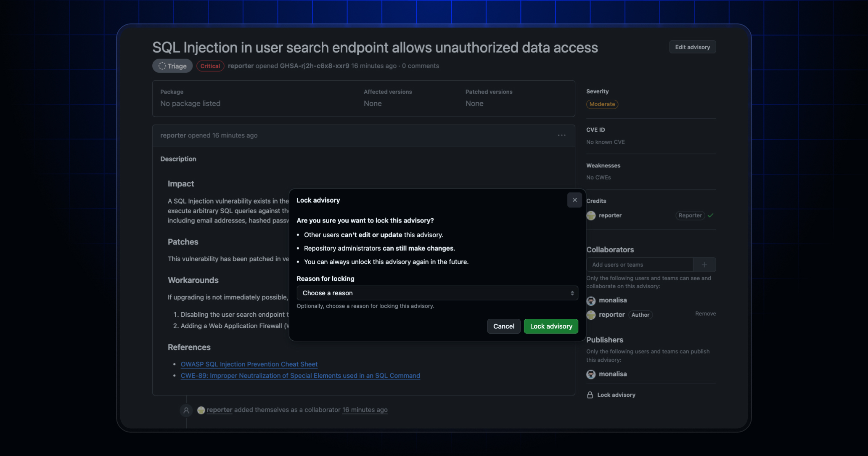Viewport: 868px width, 456px height.
Task: Click the green checkmark next to Reporter credit
Action: click(711, 215)
